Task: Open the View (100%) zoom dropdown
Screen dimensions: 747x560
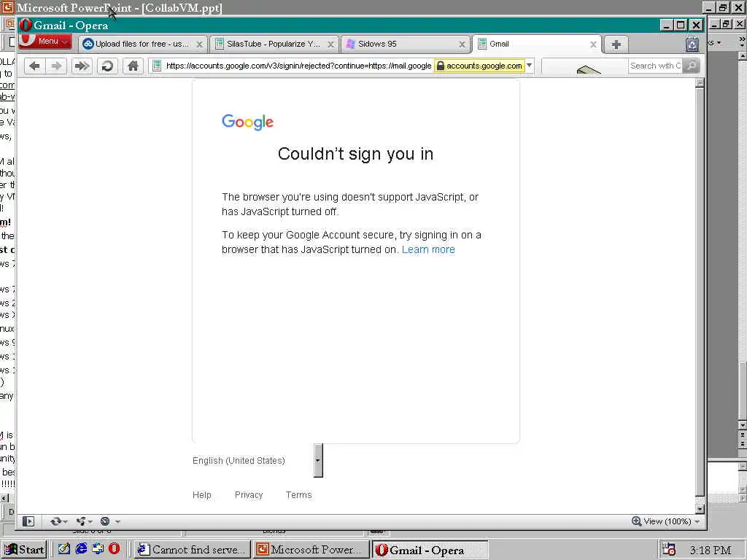Action: tap(672, 521)
